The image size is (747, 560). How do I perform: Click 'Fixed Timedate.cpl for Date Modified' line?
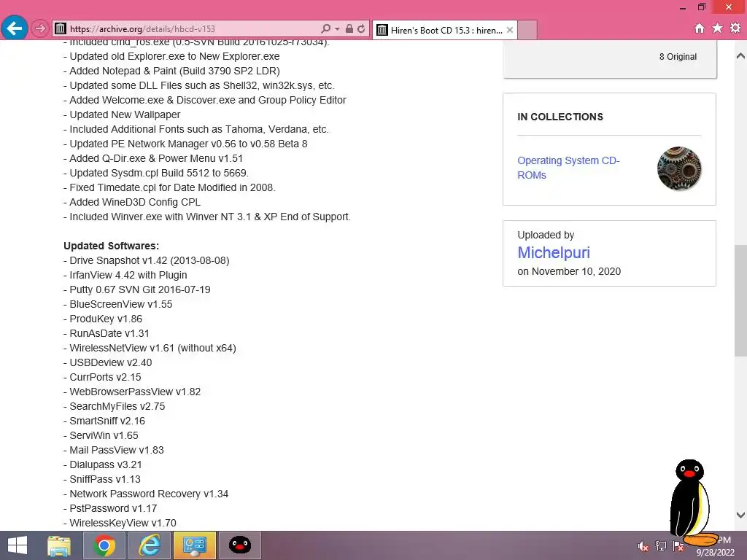coord(169,187)
